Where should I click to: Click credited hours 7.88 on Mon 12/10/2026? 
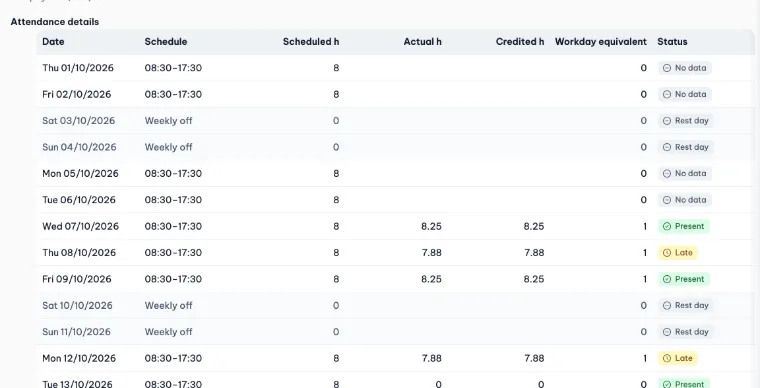click(x=534, y=358)
